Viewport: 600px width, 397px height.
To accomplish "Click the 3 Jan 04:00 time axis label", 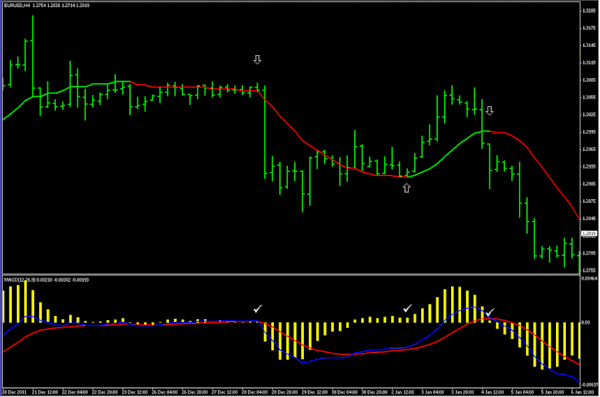I will 433,392.
